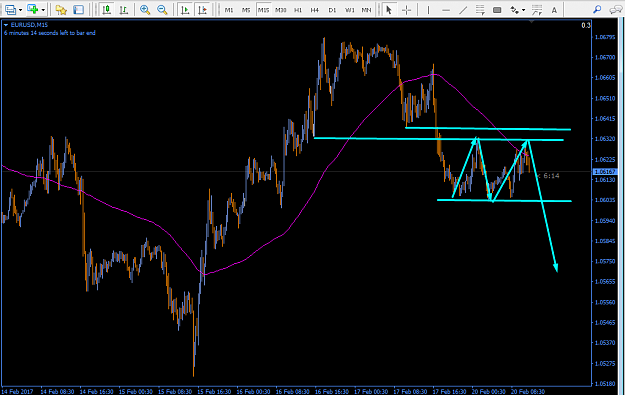The height and width of the screenshot is (395, 625).
Task: Click the 14 Feb 2017 date label
Action: pos(17,391)
